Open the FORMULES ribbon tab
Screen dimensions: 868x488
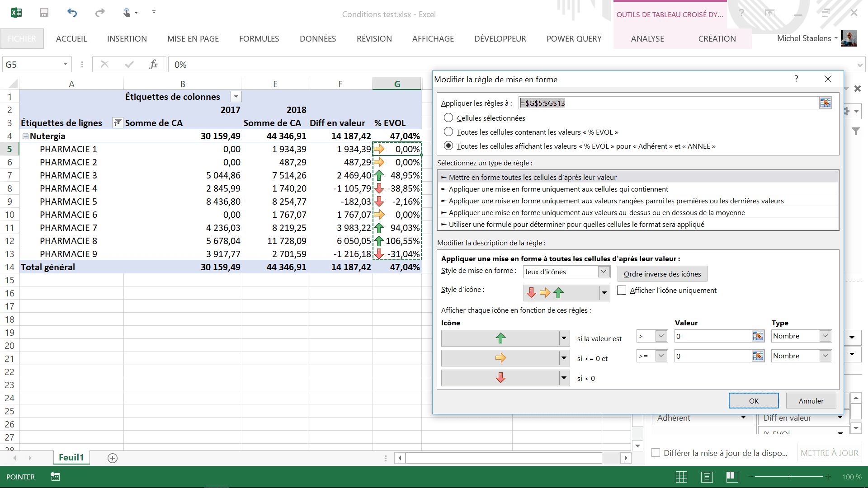(x=259, y=39)
